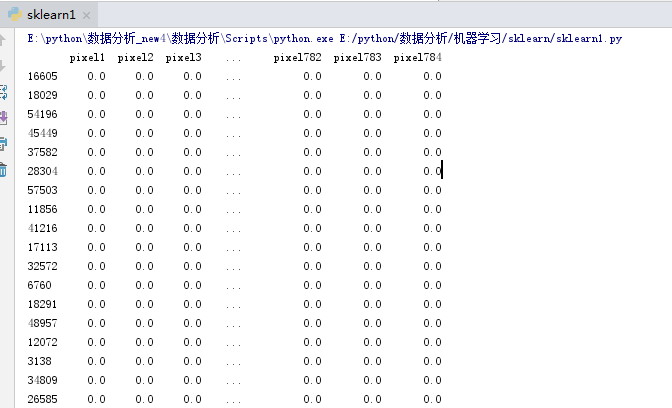Click row index 34809

point(42,380)
